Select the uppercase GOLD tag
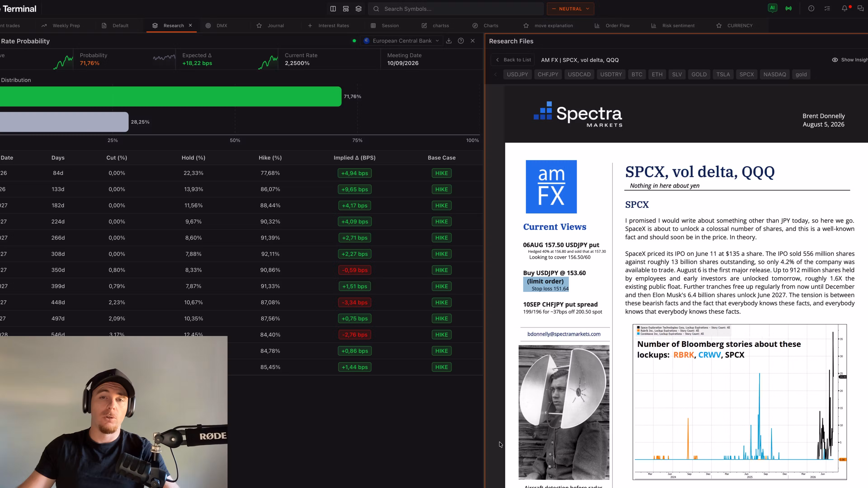 tap(699, 74)
